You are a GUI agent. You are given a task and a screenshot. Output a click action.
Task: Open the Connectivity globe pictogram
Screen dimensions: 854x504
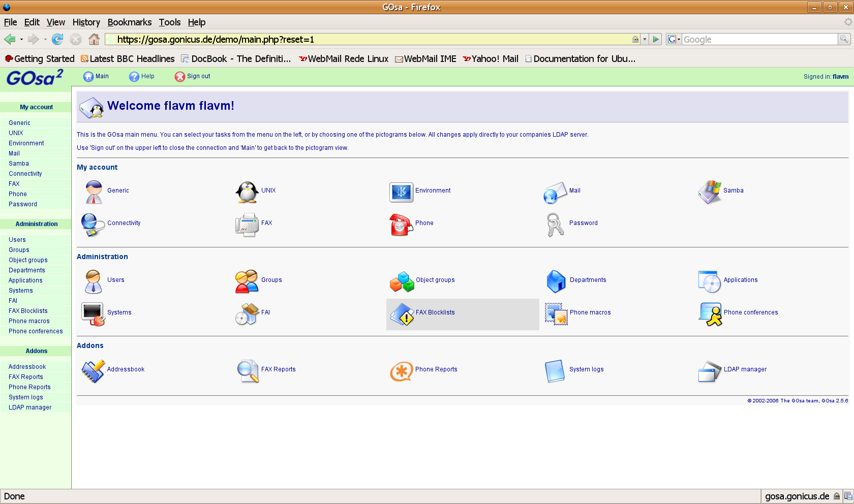(x=93, y=224)
